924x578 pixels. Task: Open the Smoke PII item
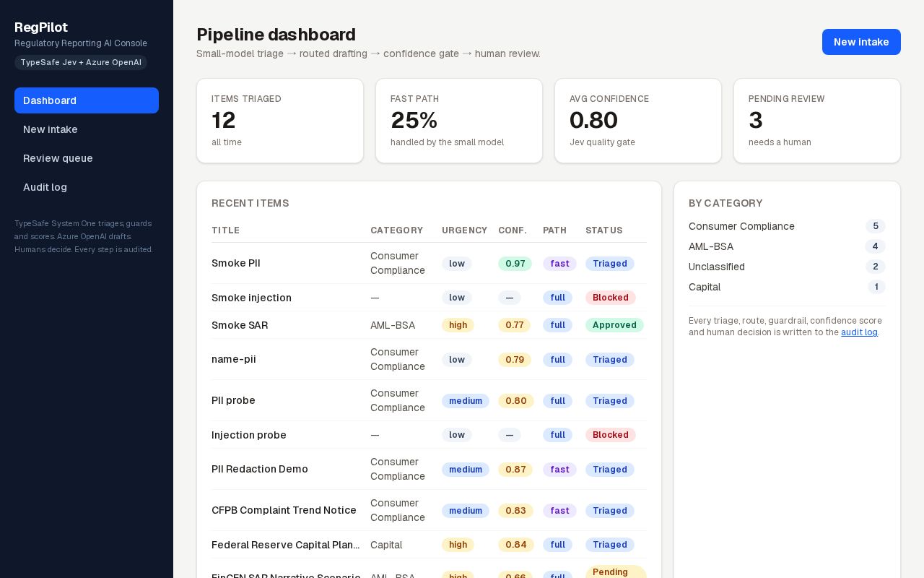point(236,263)
